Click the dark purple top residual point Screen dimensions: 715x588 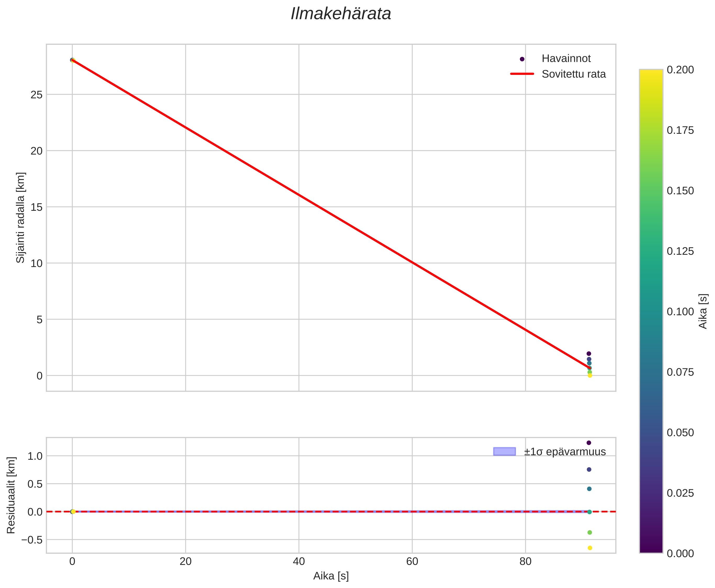point(589,443)
